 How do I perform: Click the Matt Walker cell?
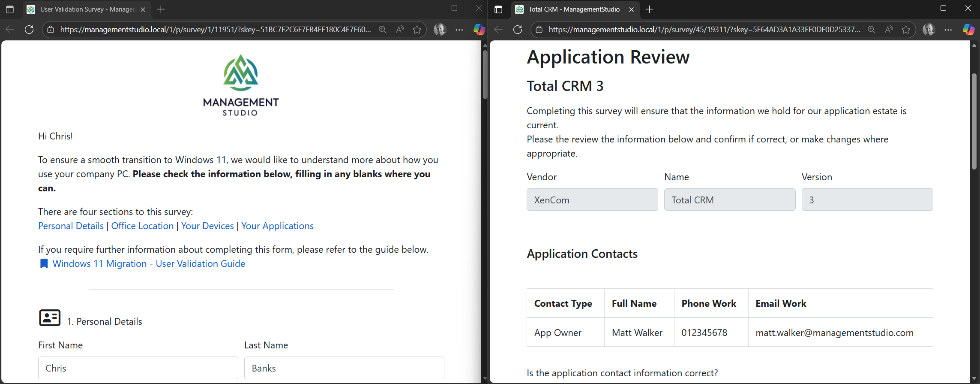coord(639,333)
